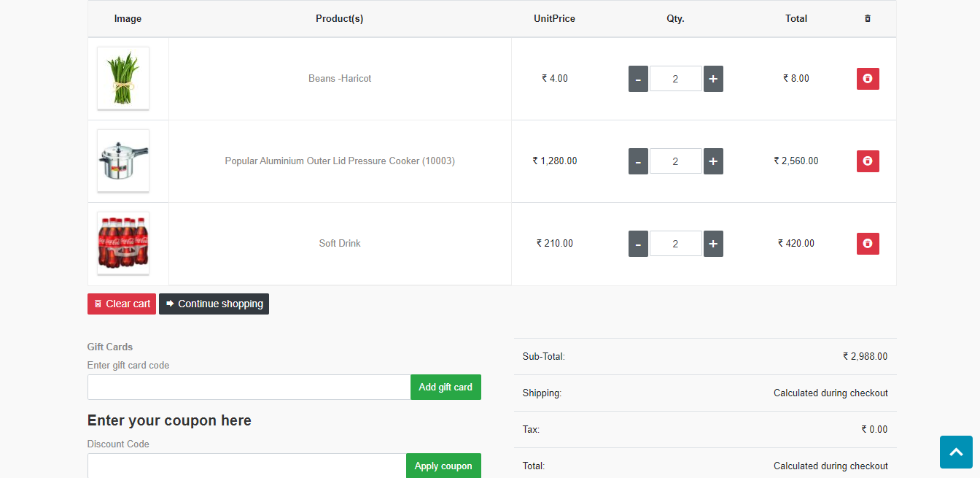Click the Discount Code input box

(x=246, y=466)
